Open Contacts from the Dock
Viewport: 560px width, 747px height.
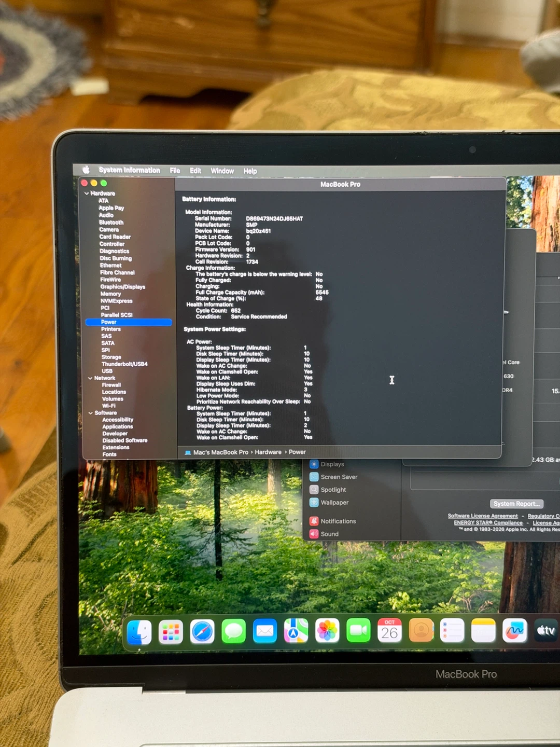421,630
